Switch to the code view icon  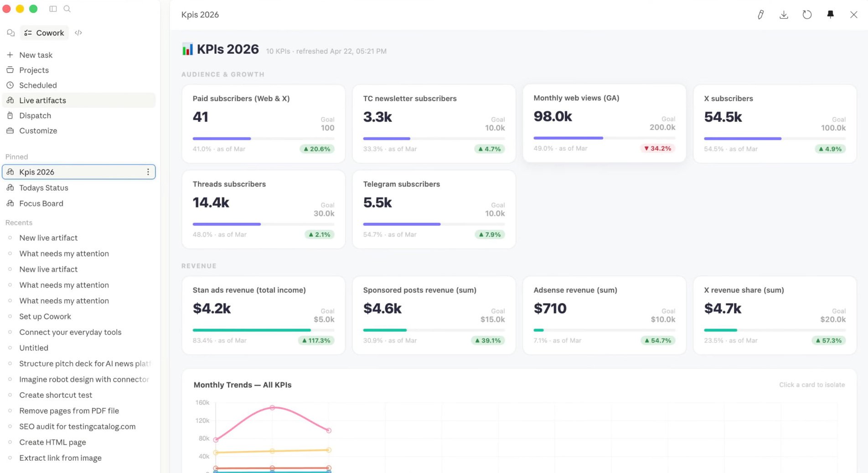click(x=78, y=33)
